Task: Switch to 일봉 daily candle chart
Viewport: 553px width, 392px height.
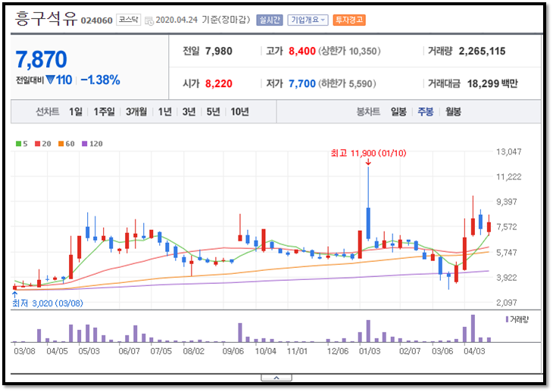Action: tap(398, 112)
